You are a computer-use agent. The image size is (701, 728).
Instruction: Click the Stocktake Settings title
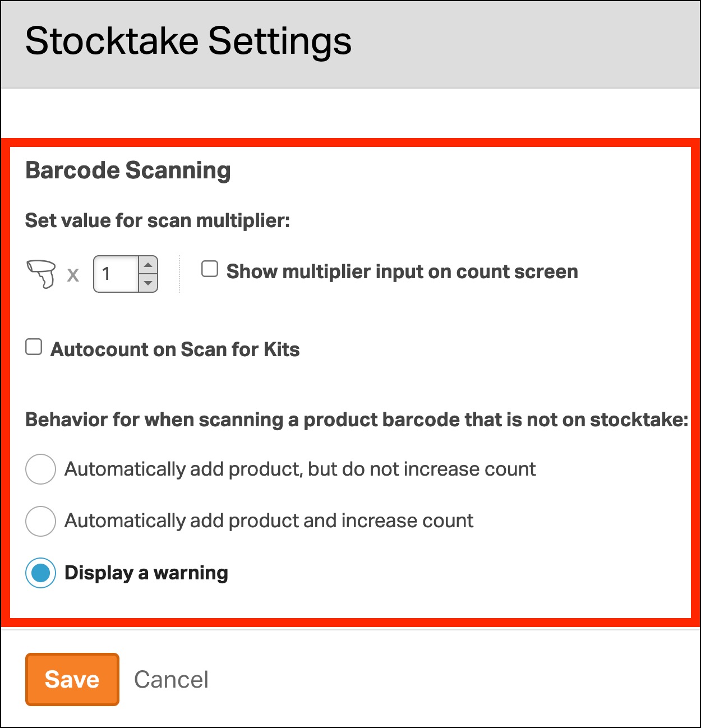(188, 42)
